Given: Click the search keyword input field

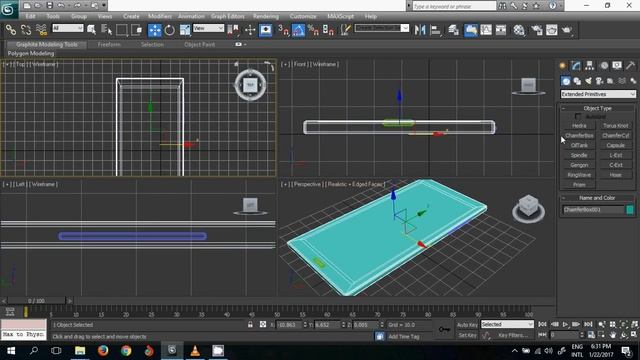Looking at the screenshot, I should (454, 6).
